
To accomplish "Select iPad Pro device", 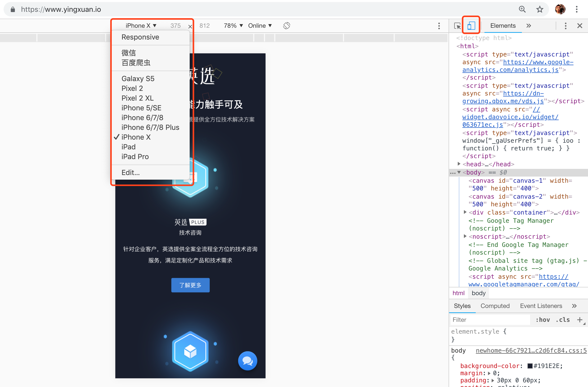I will point(151,157).
